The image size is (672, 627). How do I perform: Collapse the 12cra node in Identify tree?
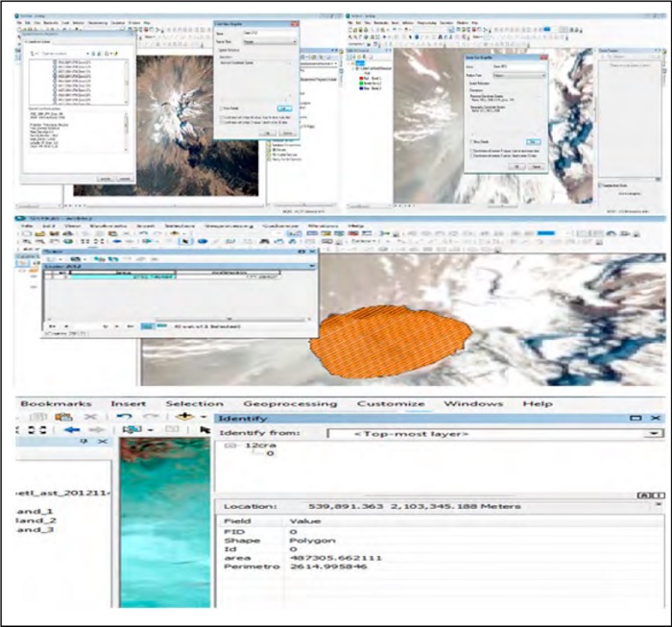coord(228,447)
